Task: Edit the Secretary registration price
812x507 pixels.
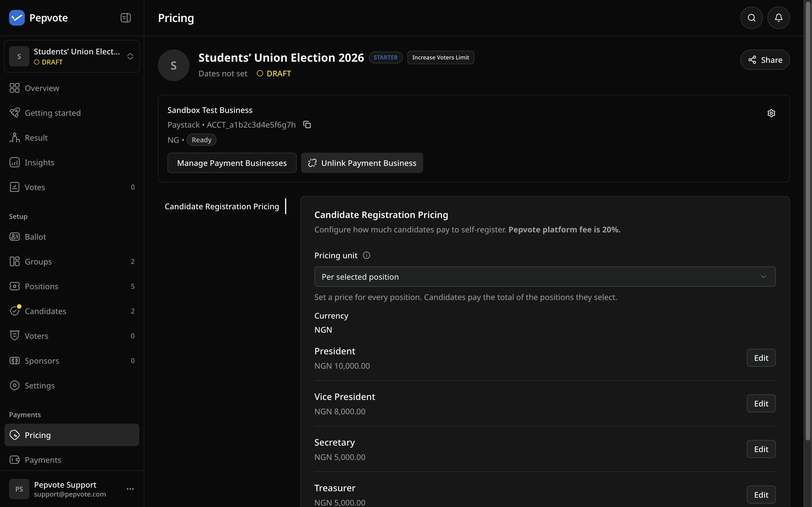Action: click(761, 449)
